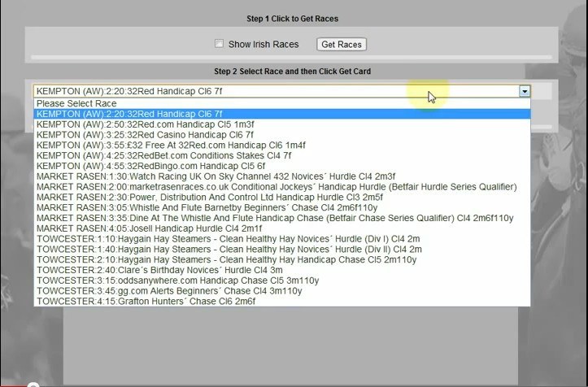Image resolution: width=588 pixels, height=387 pixels.
Task: Select Kempton 2:20 32Red Handicap Cl6 7f
Action: point(282,114)
